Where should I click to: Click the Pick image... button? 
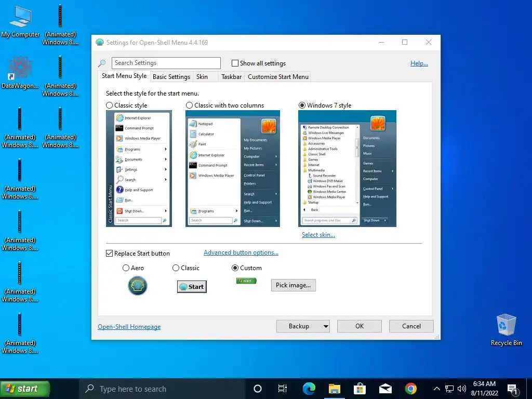point(294,285)
